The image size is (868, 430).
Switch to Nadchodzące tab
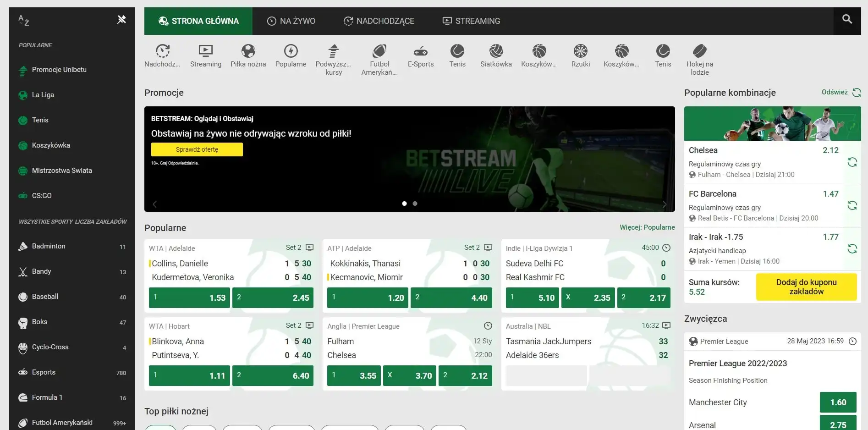[379, 21]
